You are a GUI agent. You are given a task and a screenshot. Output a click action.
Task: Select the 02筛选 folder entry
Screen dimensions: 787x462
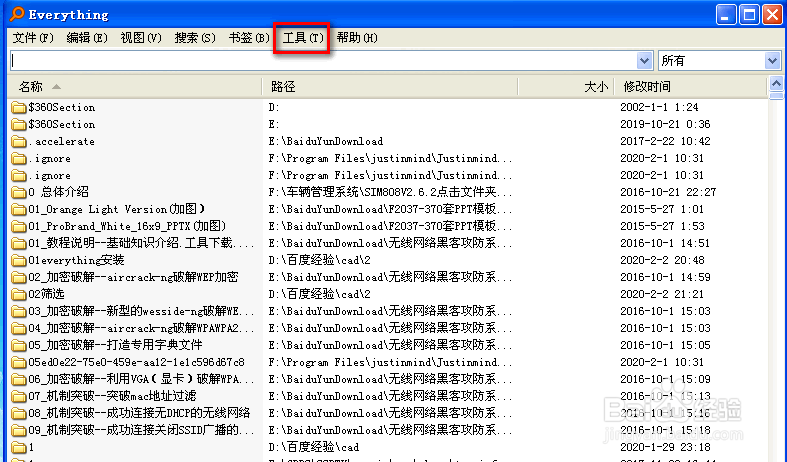coord(46,294)
